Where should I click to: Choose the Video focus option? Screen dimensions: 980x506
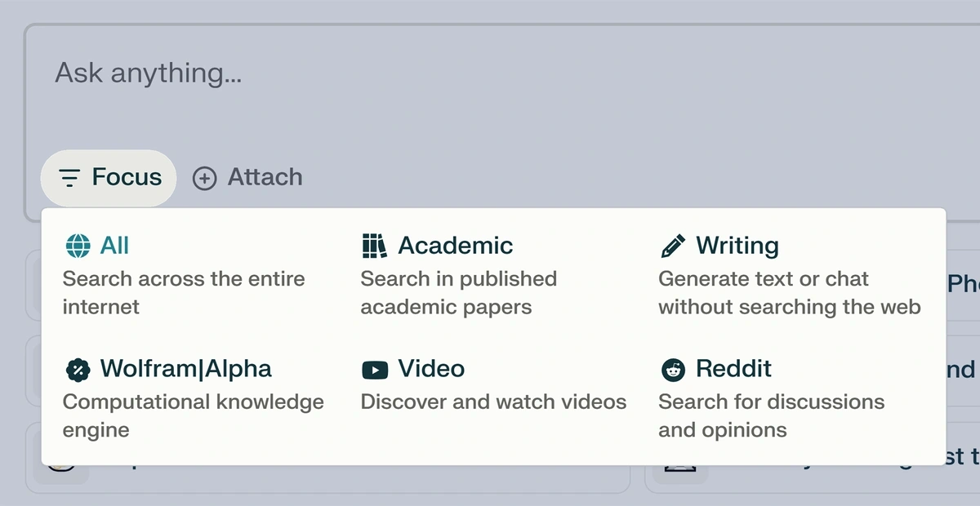point(488,384)
